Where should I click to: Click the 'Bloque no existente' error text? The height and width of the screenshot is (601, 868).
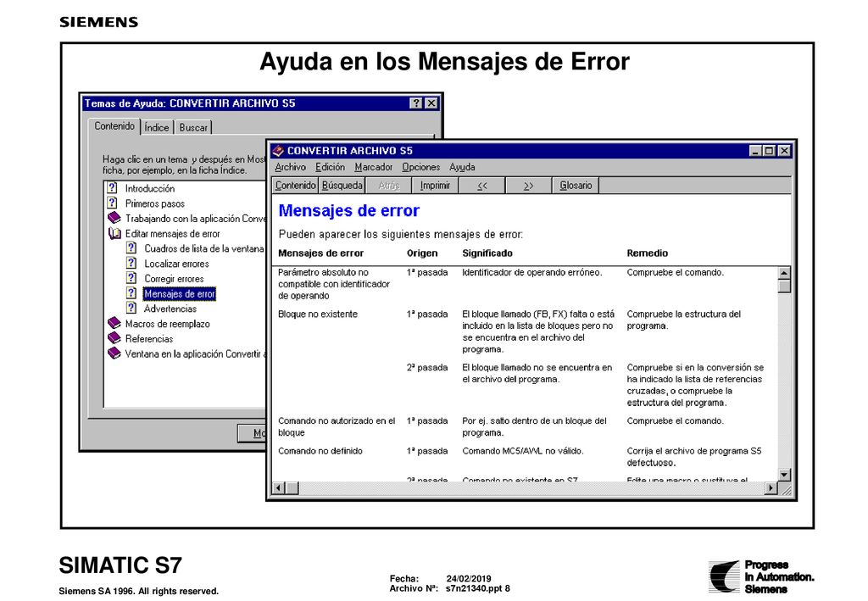318,314
